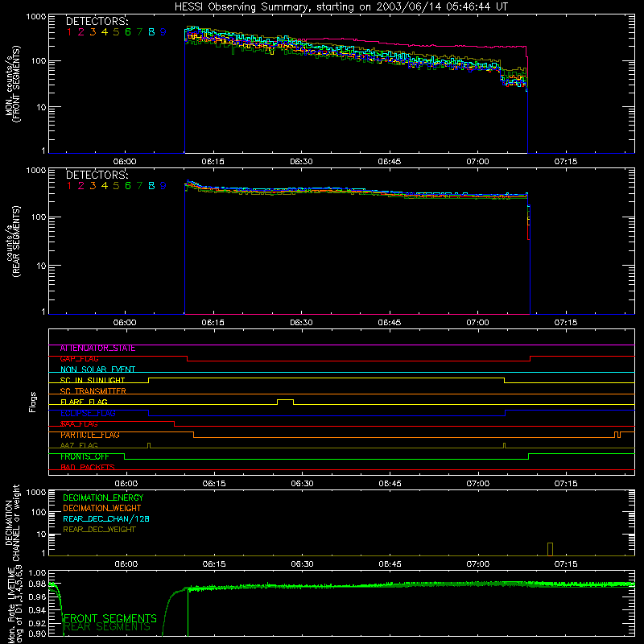Click the 06:15 tick under the Flags plot
This screenshot has width=644, height=644.
point(214,484)
